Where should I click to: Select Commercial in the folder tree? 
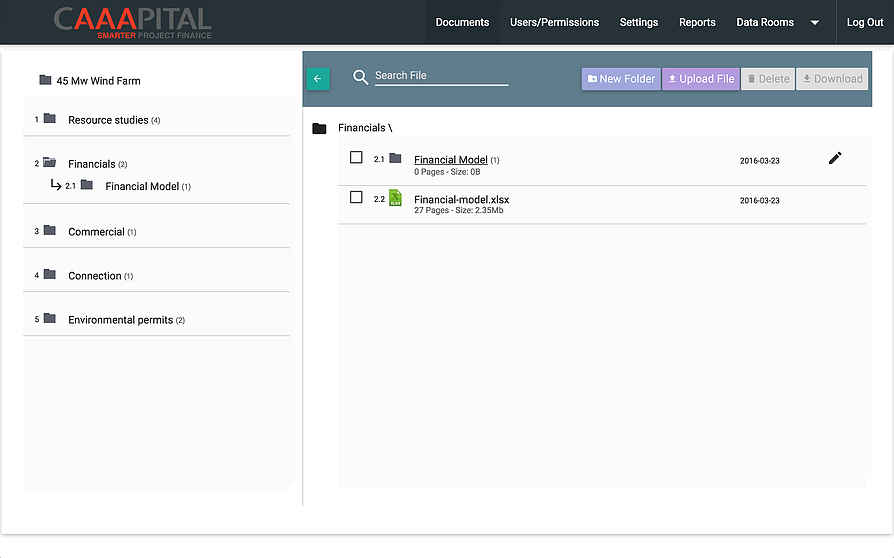(x=96, y=232)
